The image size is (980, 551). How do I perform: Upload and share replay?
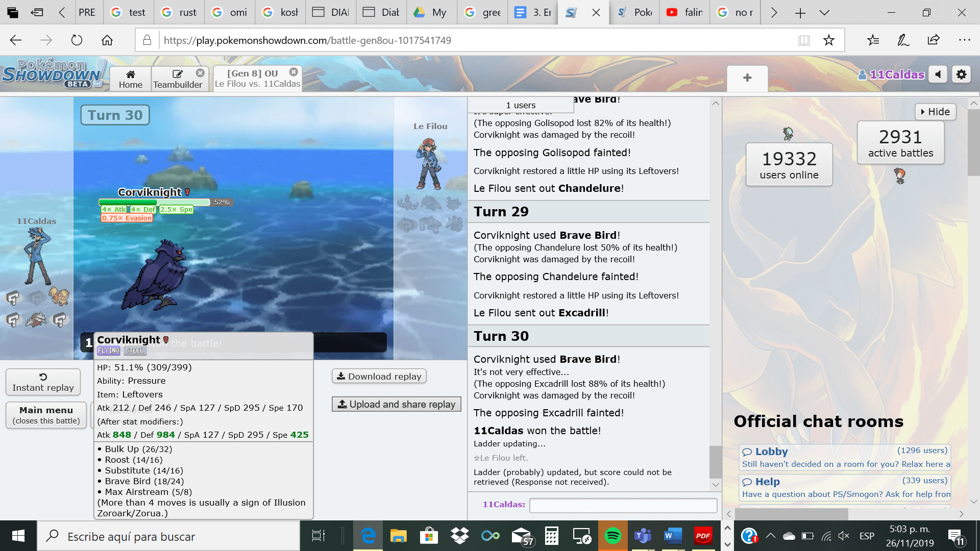point(397,404)
